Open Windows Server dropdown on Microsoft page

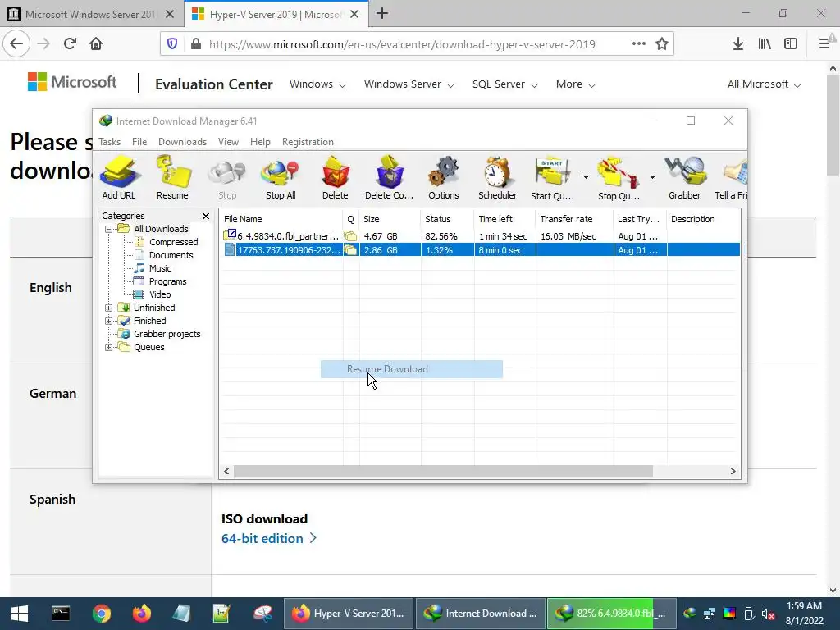[409, 84]
